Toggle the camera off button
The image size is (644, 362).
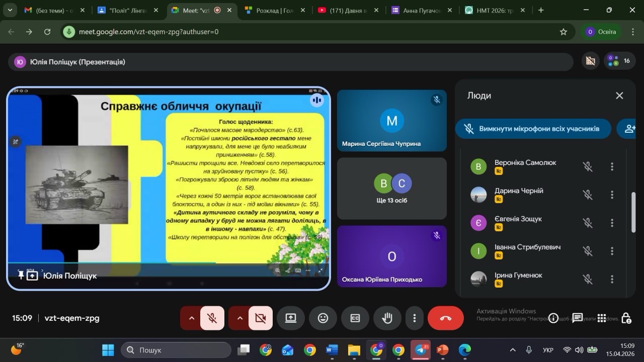coord(260,318)
